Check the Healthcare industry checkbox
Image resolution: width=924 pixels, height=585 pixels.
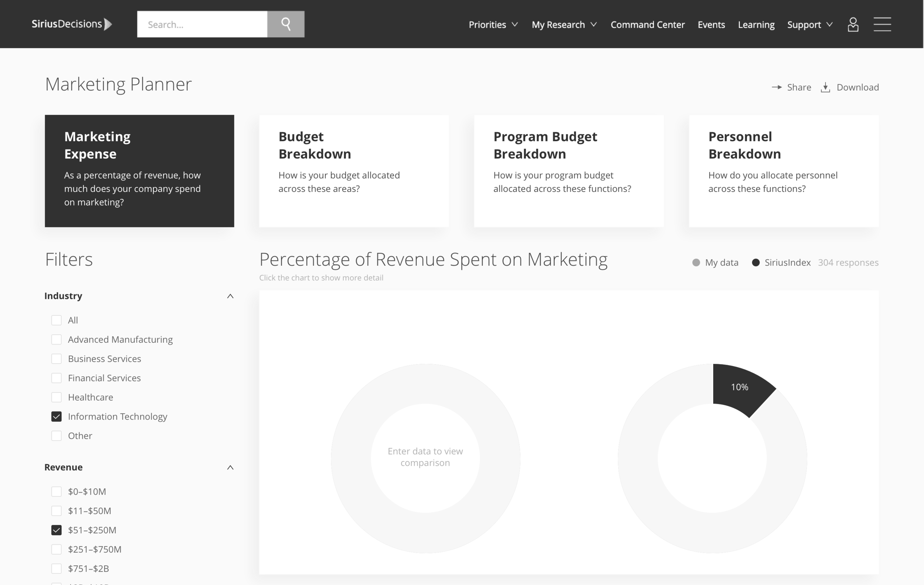point(57,397)
